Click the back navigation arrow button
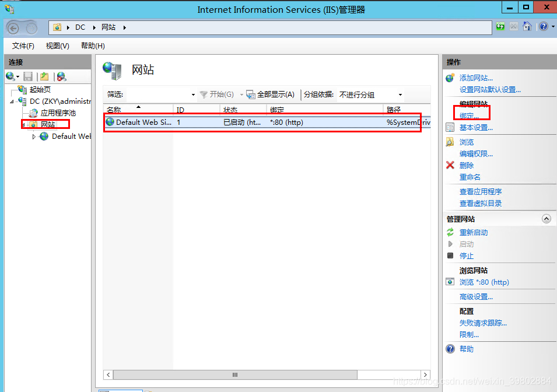The height and width of the screenshot is (392, 557). tap(13, 28)
